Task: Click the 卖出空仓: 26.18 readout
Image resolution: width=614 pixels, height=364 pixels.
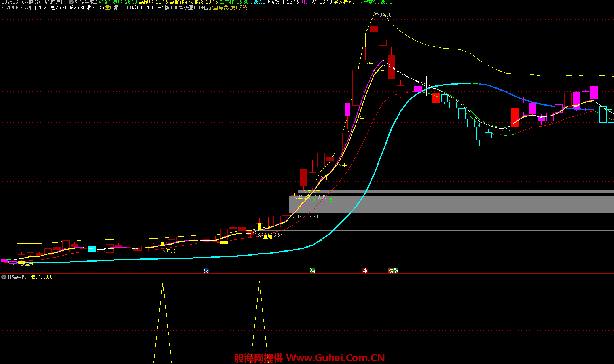Action: point(375,2)
